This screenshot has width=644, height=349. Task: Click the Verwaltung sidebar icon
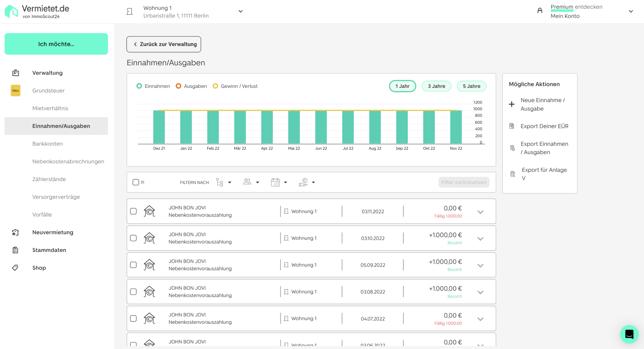[x=16, y=73]
